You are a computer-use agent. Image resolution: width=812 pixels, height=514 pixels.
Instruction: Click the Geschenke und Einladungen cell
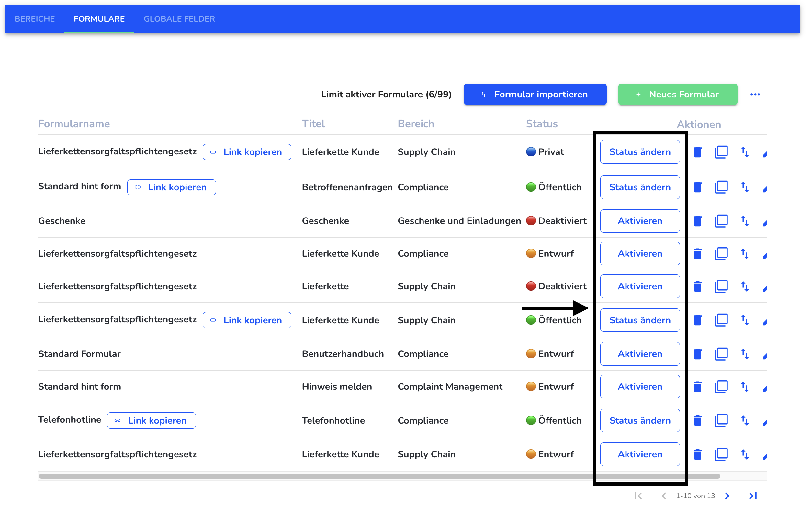click(459, 221)
